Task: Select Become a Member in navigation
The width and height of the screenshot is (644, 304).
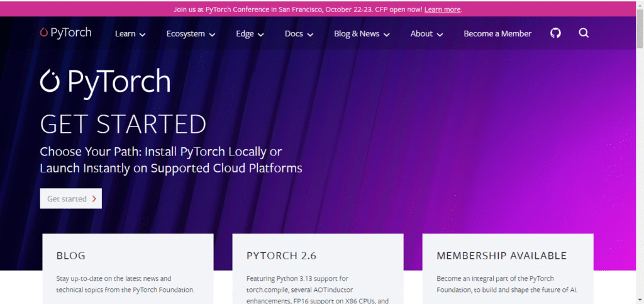Action: [x=497, y=34]
